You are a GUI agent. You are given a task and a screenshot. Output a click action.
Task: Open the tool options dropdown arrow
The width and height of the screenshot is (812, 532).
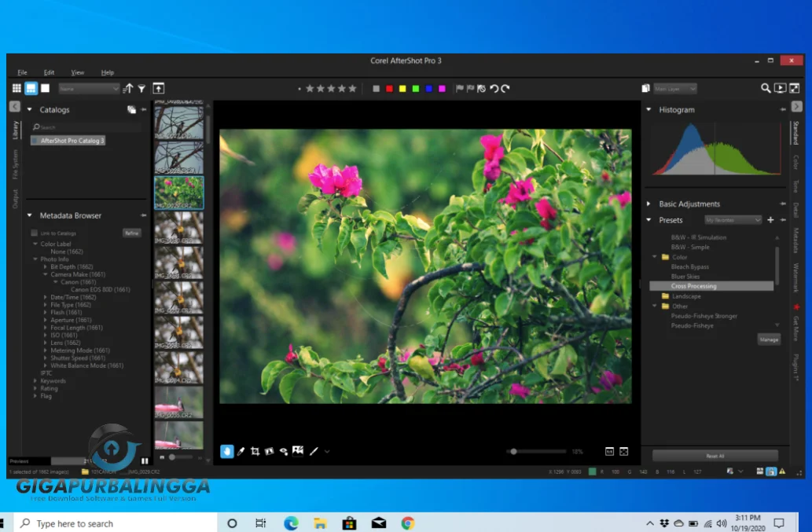point(327,451)
